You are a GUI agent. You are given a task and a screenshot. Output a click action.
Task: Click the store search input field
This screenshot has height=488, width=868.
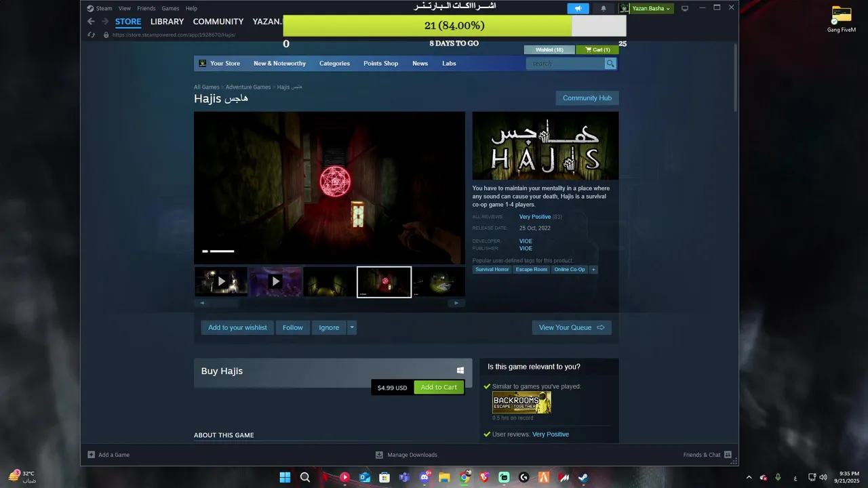(566, 64)
